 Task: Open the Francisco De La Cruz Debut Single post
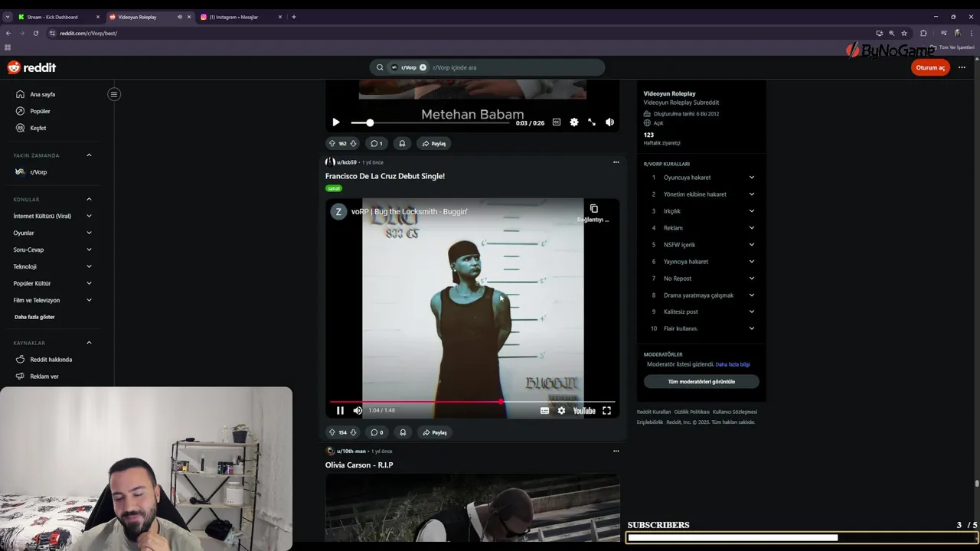tap(385, 176)
